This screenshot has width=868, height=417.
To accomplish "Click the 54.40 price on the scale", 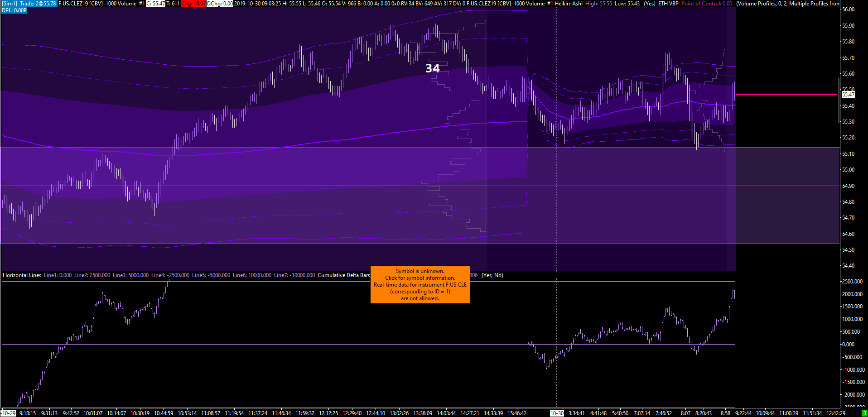I will (848, 266).
